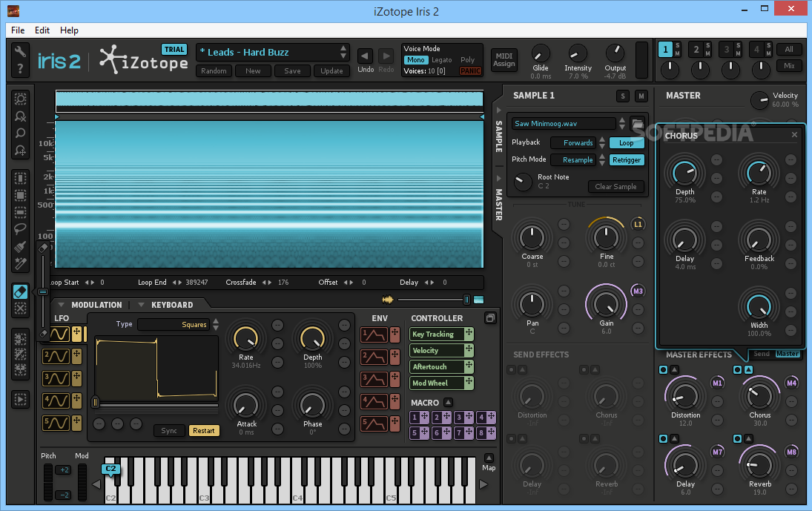Viewport: 812px width, 511px height.
Task: Click the Save preset button
Action: click(292, 71)
